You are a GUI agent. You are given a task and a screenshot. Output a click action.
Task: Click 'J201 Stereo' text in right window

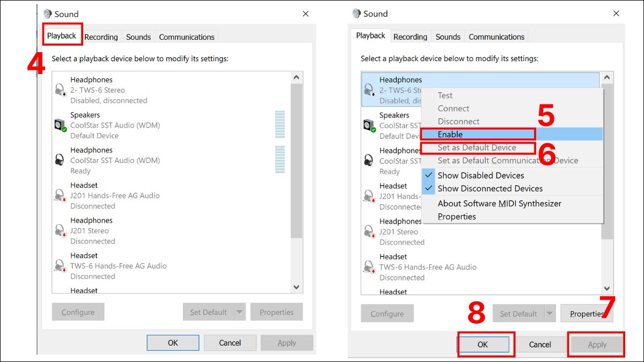[399, 232]
